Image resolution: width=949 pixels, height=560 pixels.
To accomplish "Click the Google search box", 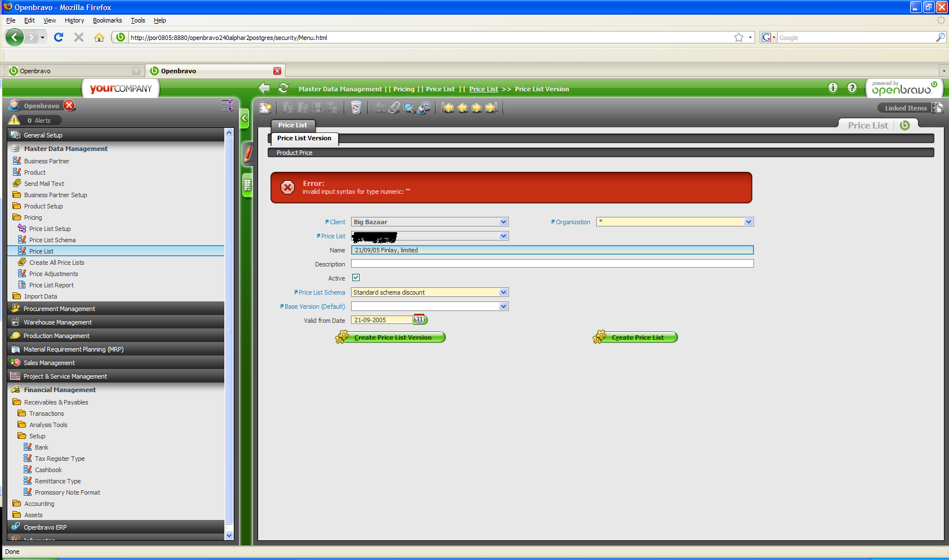I will [x=855, y=38].
